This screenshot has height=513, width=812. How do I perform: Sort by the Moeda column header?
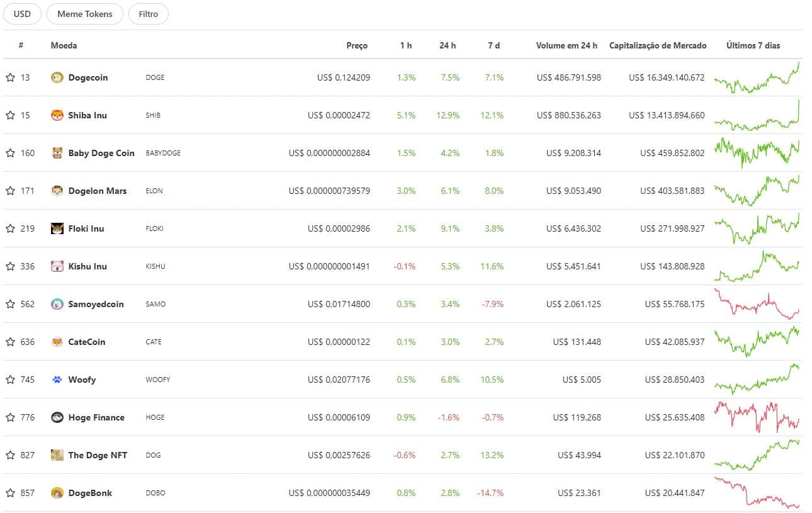click(64, 45)
